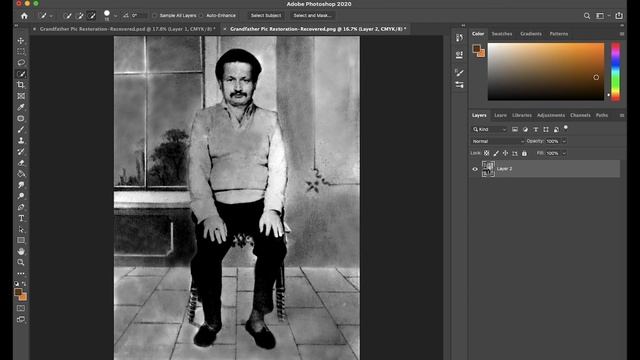
Task: Switch to the Gradients tab
Action: [x=531, y=34]
